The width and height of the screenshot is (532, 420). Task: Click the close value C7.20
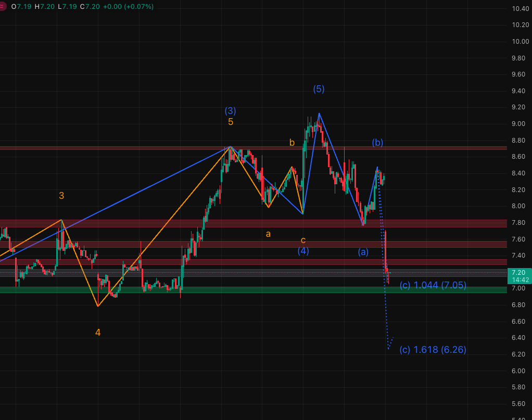(90, 6)
